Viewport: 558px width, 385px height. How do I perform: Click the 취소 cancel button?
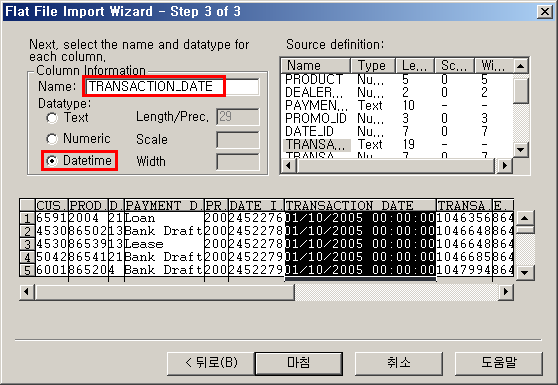point(399,363)
